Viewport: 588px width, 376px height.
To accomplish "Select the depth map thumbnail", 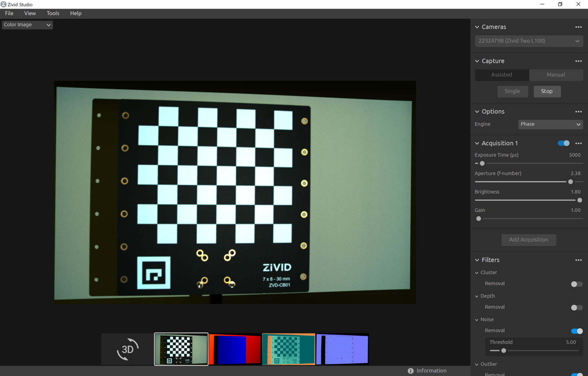I will 235,349.
